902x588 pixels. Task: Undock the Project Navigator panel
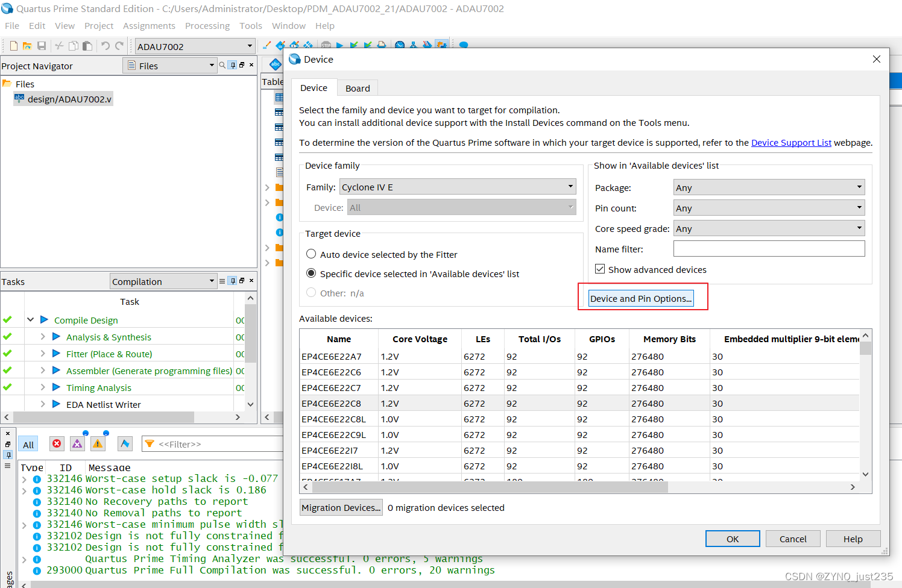pyautogui.click(x=242, y=64)
